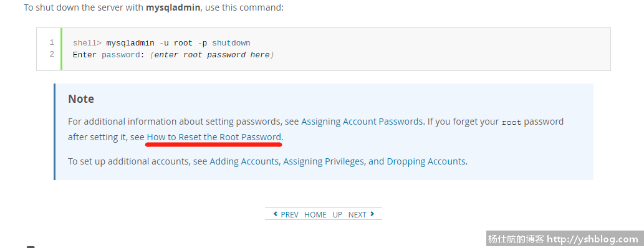Image resolution: width=644 pixels, height=248 pixels.
Task: Click the blue password keyword in code
Action: coord(121,55)
